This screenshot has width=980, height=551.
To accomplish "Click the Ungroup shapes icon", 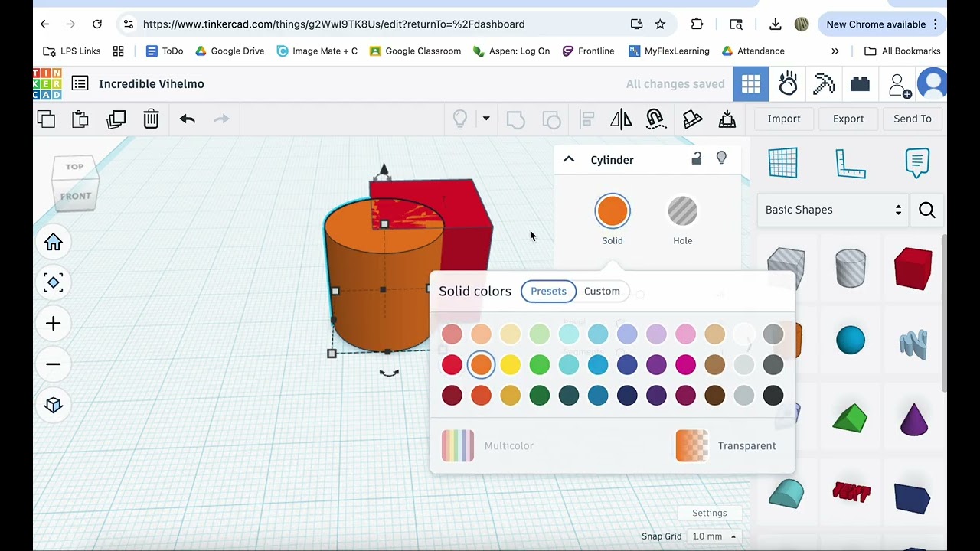I will (x=551, y=119).
